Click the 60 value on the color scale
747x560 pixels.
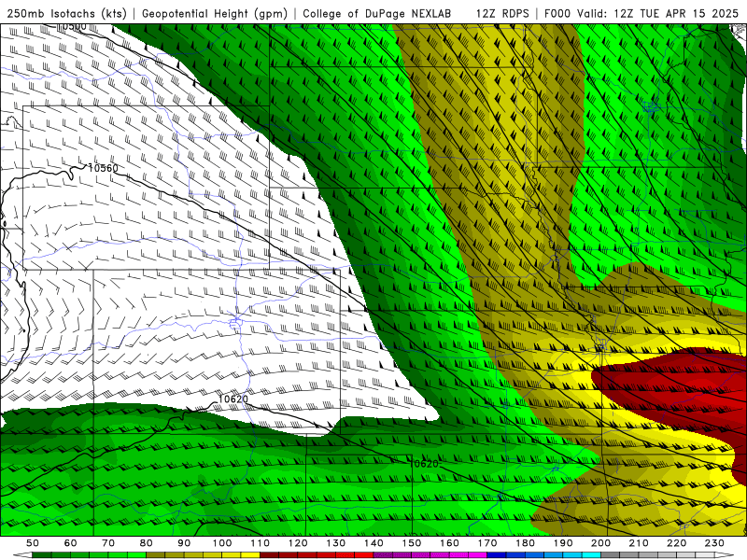click(71, 543)
